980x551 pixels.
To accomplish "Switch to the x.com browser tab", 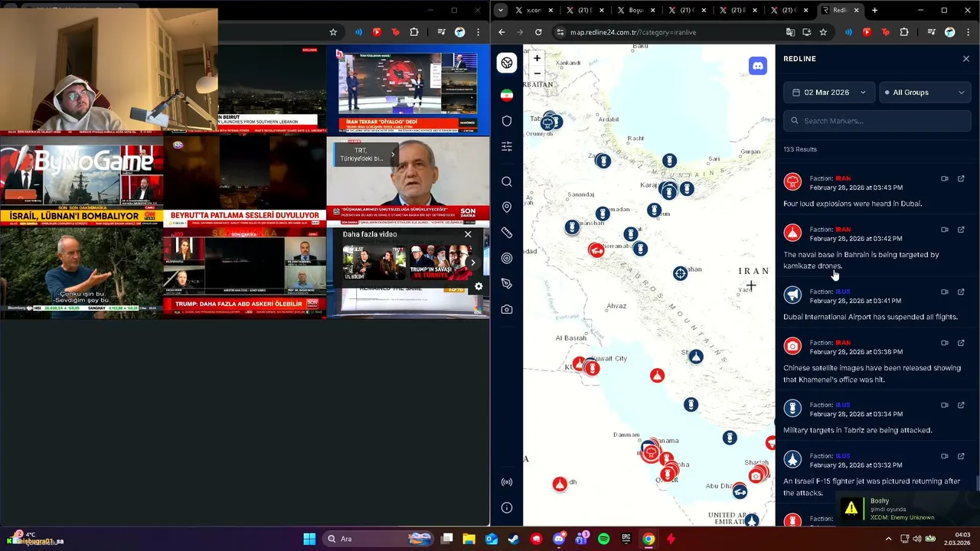I will pos(534,10).
